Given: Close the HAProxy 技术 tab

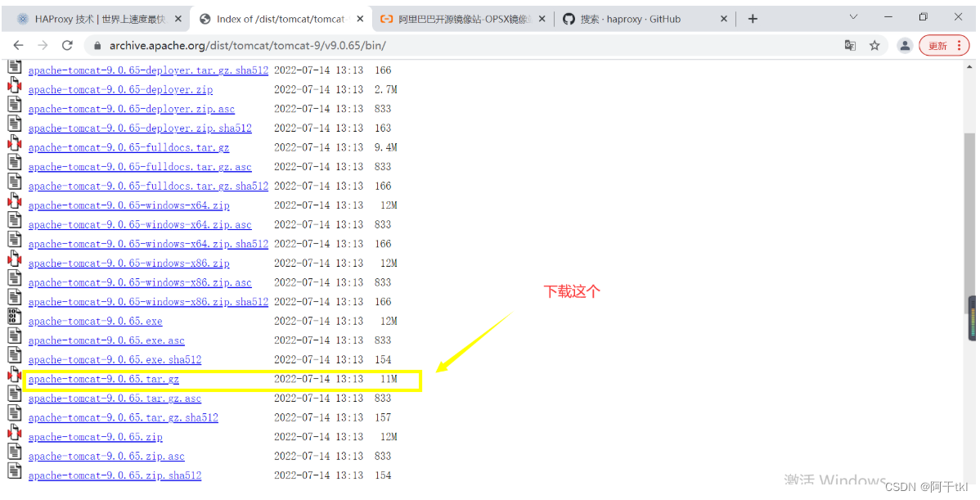Looking at the screenshot, I should (178, 20).
